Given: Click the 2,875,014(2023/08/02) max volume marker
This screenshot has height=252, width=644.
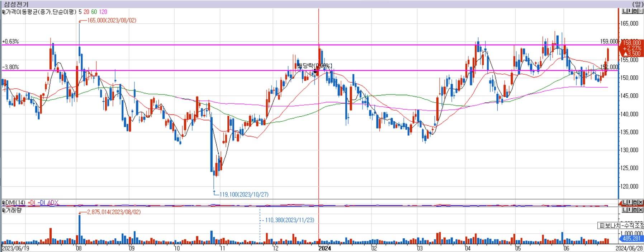Looking at the screenshot, I should tap(114, 212).
